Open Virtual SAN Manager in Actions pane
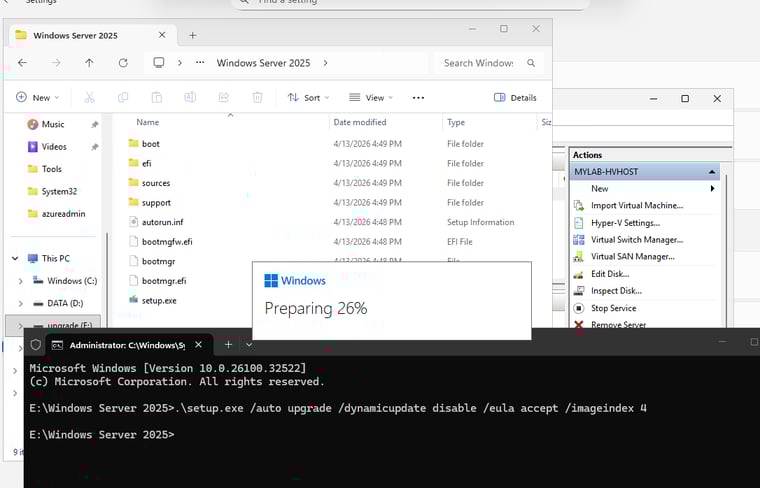The image size is (760, 488). click(x=633, y=257)
